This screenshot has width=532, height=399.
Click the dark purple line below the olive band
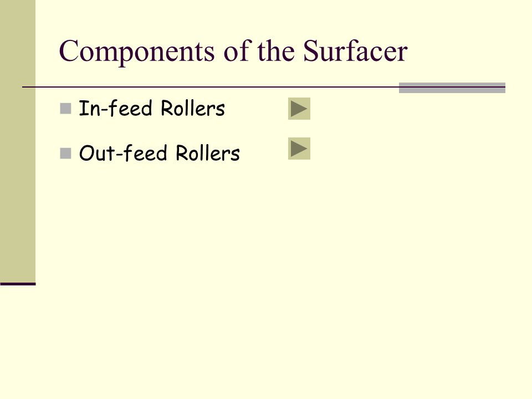click(x=18, y=284)
